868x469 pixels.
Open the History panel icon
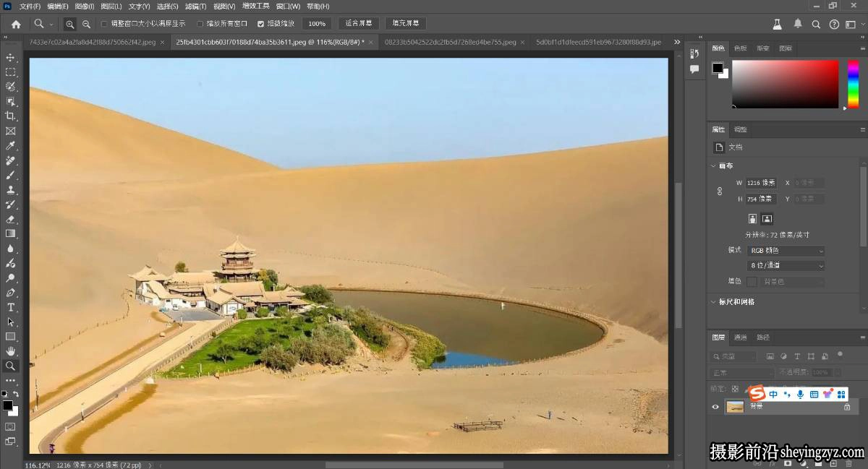(x=694, y=53)
